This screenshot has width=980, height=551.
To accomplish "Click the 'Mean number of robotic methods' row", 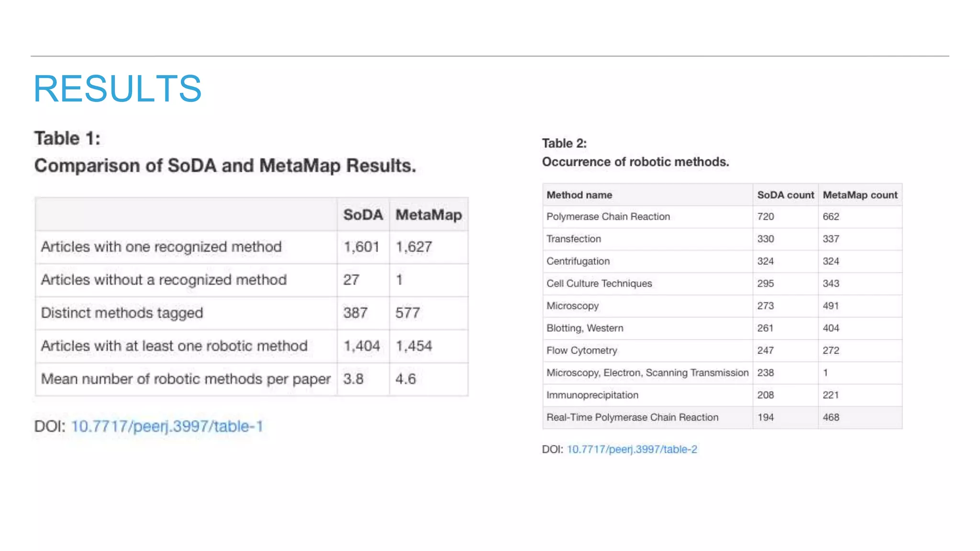I will click(186, 379).
